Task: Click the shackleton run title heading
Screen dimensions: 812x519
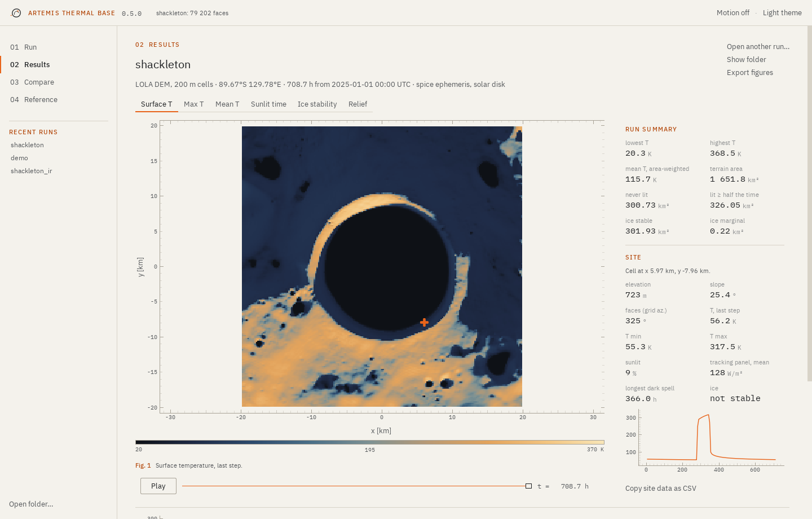Action: tap(163, 64)
